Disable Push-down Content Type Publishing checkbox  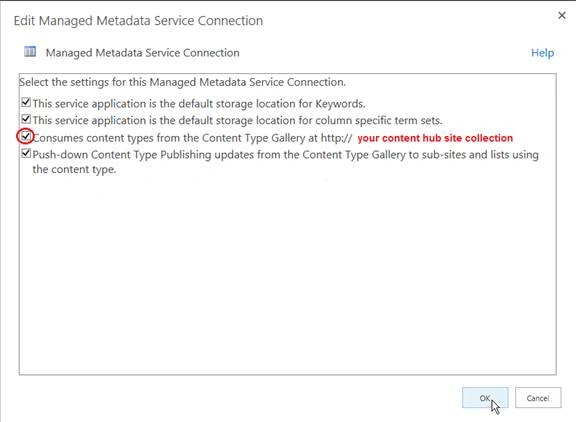point(26,153)
